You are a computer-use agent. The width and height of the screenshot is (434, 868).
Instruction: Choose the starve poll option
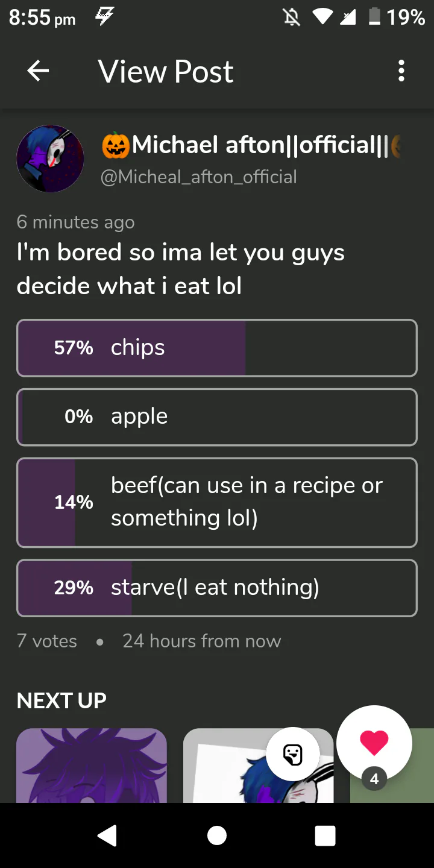pos(217,588)
